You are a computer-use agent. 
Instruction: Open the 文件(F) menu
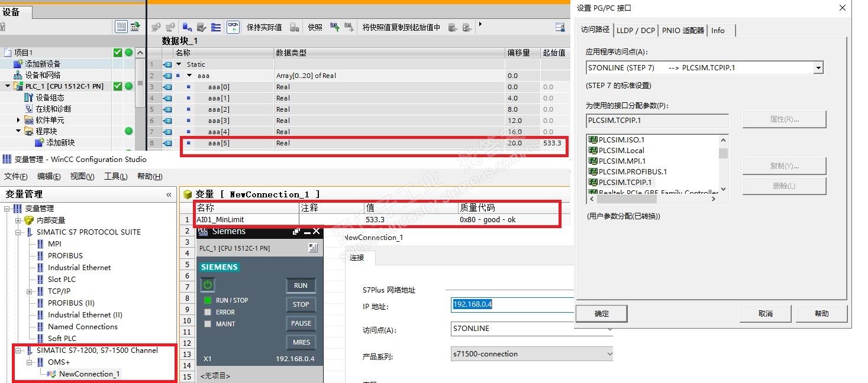pyautogui.click(x=16, y=176)
